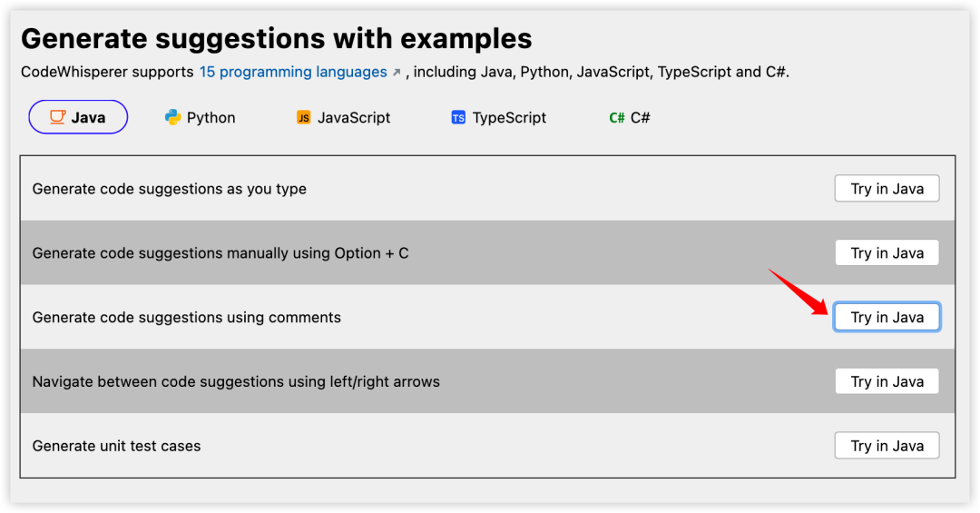This screenshot has height=513, width=980.
Task: Click the Java coffee cup icon
Action: point(57,117)
